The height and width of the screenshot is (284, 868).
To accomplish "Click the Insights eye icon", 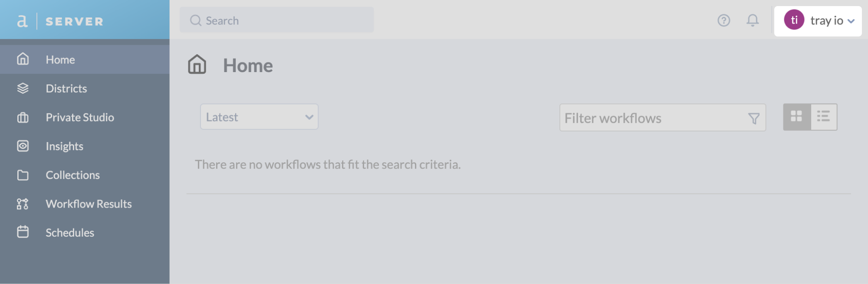I will click(x=23, y=146).
